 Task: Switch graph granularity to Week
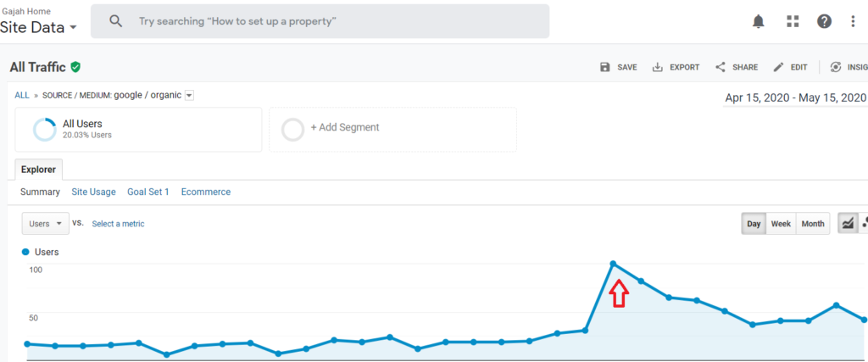tap(781, 224)
